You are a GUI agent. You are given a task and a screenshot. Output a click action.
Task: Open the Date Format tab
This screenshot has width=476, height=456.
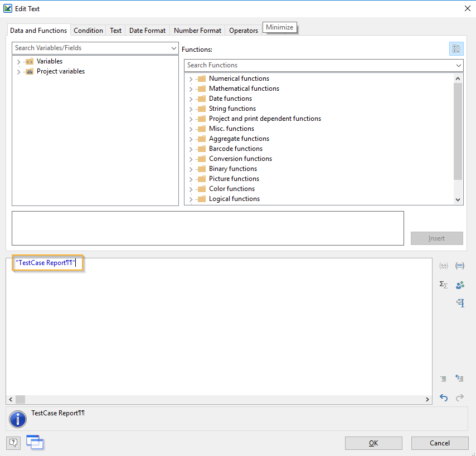coord(147,30)
